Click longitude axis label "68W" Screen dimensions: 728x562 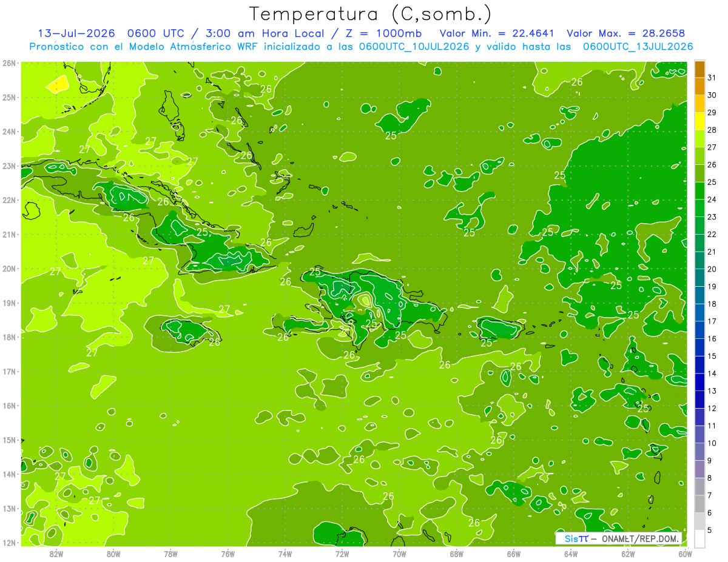(x=457, y=554)
